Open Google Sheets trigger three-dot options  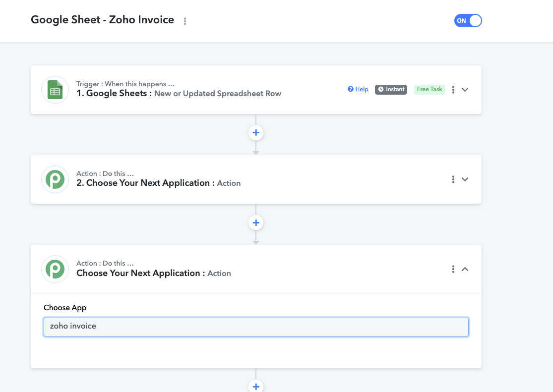453,90
